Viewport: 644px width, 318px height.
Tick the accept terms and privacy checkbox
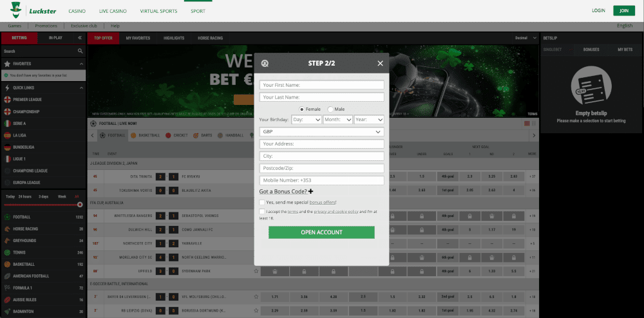pos(261,211)
